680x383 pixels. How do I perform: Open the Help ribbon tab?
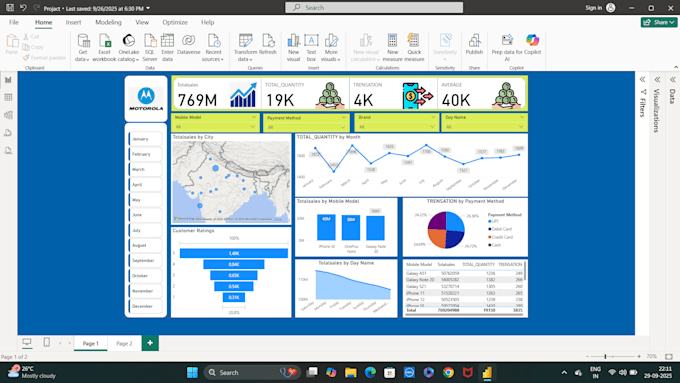pos(207,22)
